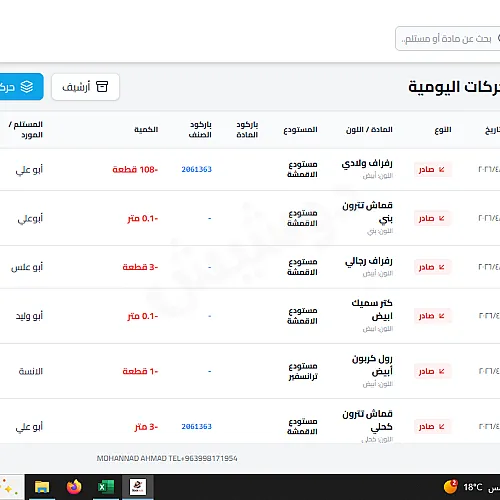Launch Firefox from the taskbar
The height and width of the screenshot is (500, 500).
pyautogui.click(x=74, y=487)
